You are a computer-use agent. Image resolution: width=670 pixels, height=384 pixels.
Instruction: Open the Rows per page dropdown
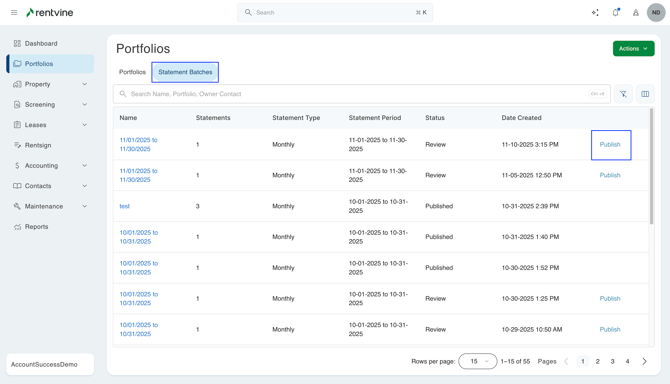[x=478, y=361]
